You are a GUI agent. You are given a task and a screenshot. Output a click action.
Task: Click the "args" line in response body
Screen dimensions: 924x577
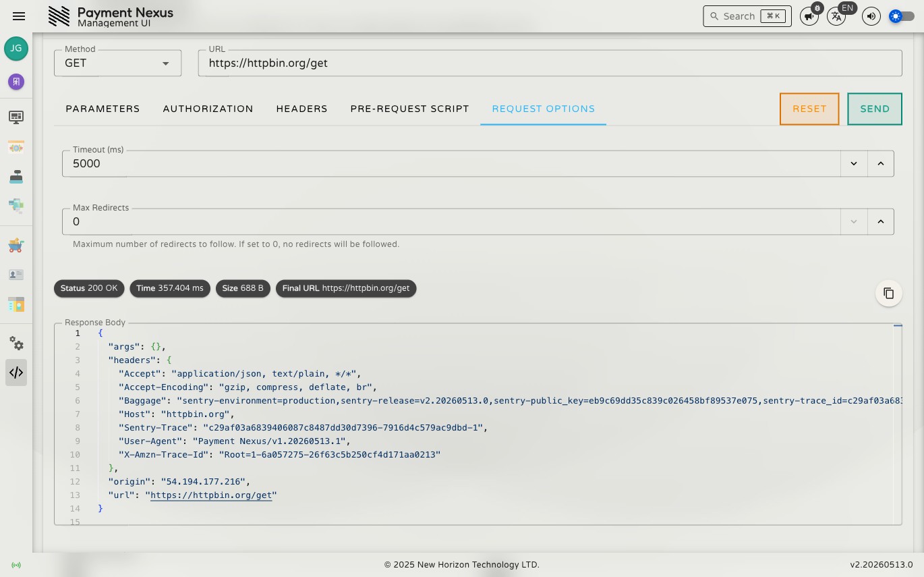click(137, 347)
